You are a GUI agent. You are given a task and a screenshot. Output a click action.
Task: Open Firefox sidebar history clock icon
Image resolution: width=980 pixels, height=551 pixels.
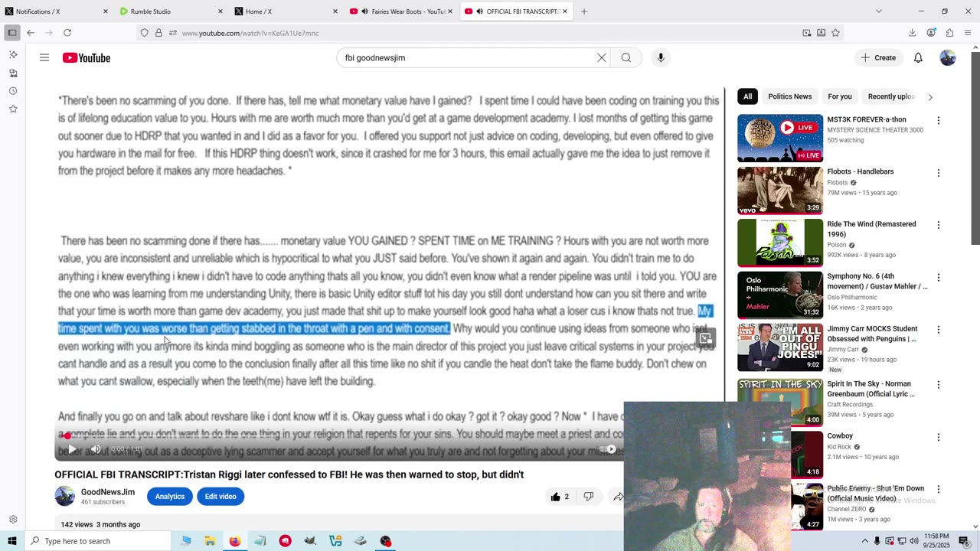click(x=13, y=91)
